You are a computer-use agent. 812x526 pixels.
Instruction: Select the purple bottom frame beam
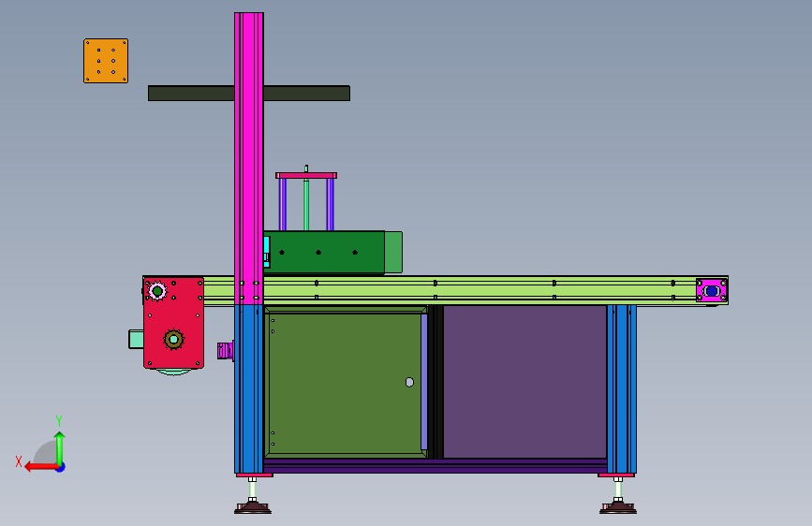pyautogui.click(x=435, y=466)
